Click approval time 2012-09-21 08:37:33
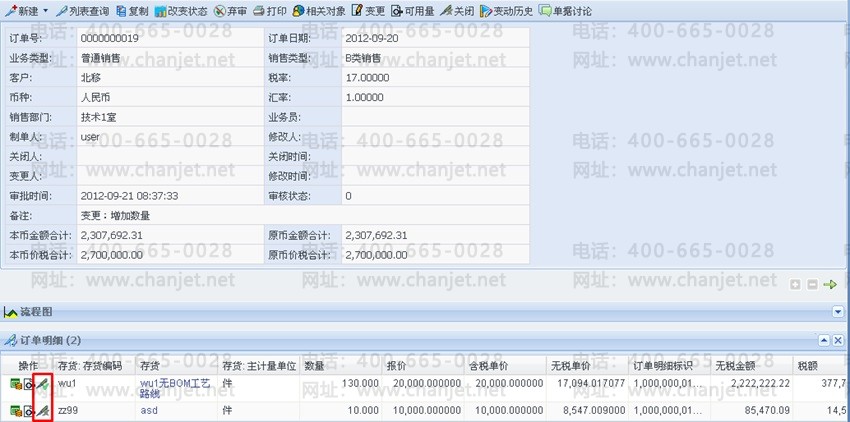The width and height of the screenshot is (850, 422). coord(129,196)
